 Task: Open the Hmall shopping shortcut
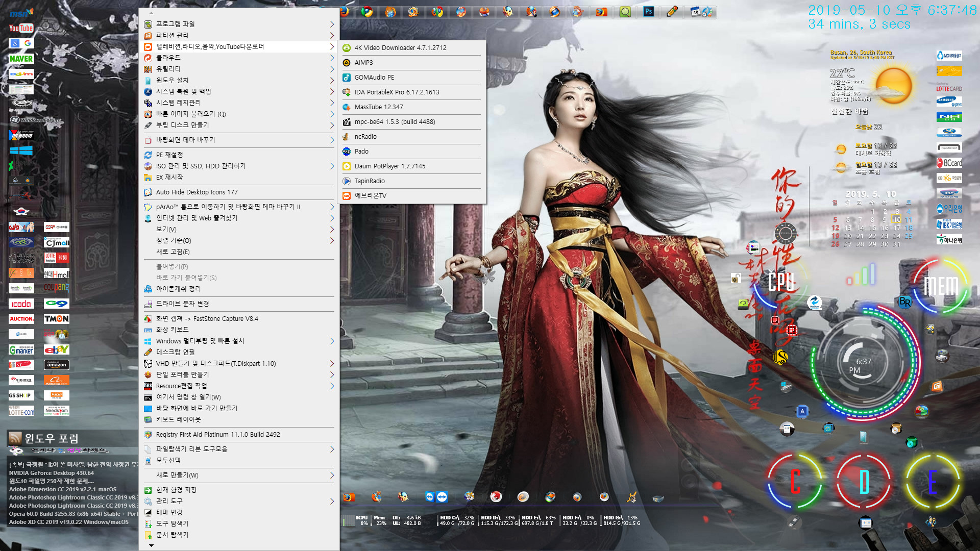(57, 273)
